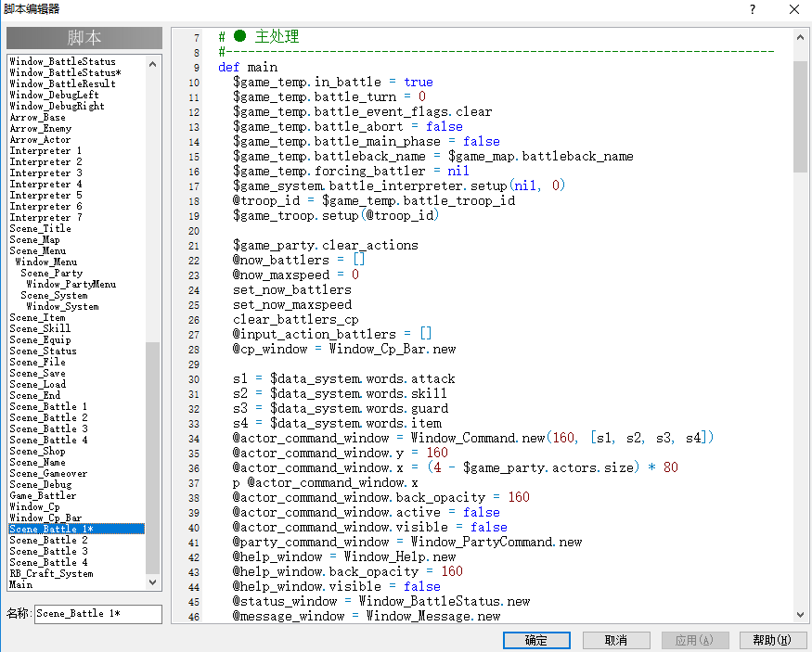Select RB_Craft_System script

tap(52, 573)
